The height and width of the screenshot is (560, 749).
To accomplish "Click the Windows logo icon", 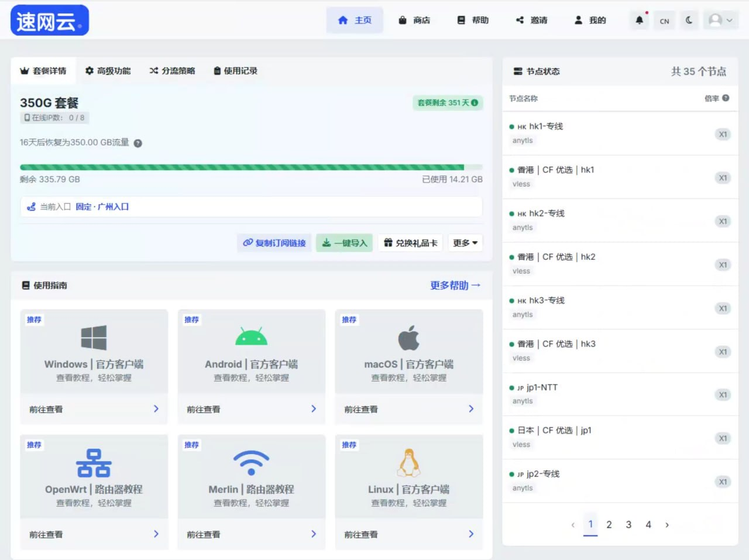I will 94,338.
